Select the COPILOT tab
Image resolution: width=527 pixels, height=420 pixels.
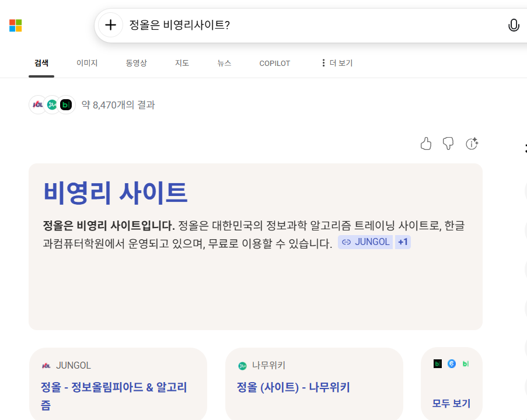pyautogui.click(x=274, y=63)
